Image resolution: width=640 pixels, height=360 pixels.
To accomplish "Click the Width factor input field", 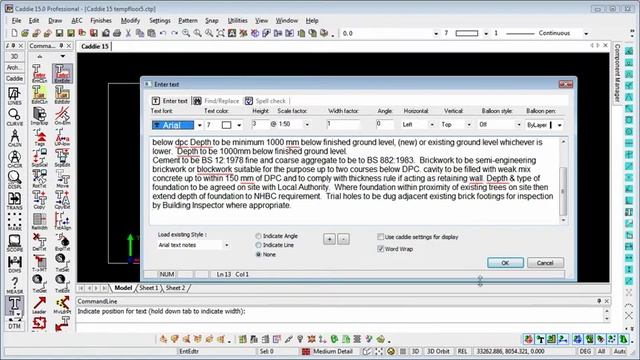I will pos(343,124).
